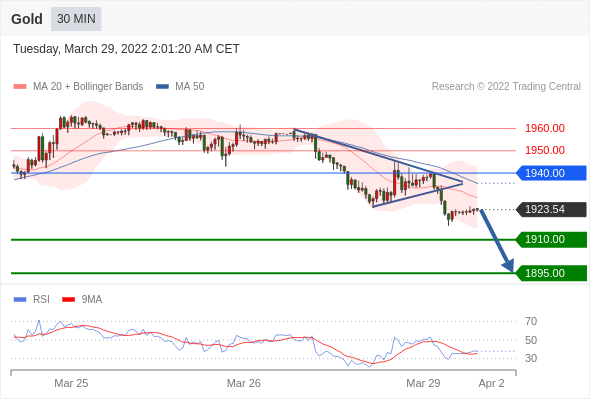Click the RSI level 30 axis label
This screenshot has height=400, width=590.
pyautogui.click(x=531, y=358)
